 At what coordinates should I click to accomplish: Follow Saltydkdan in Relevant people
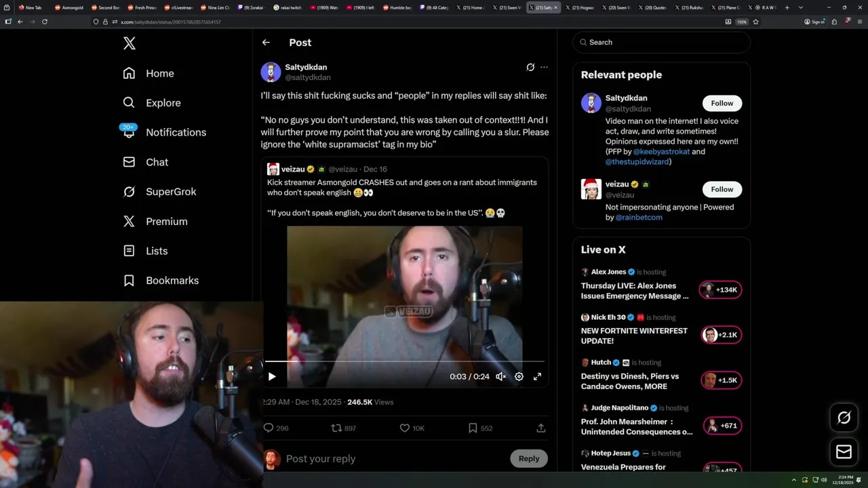pyautogui.click(x=722, y=103)
